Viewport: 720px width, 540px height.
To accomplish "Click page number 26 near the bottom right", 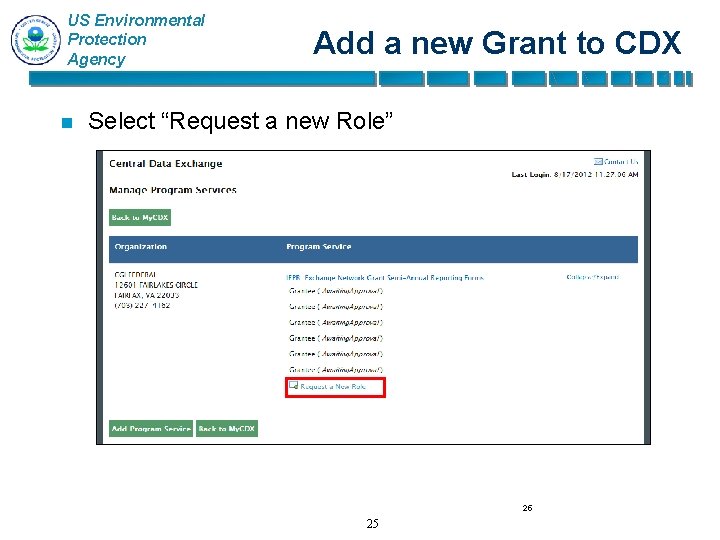I will point(527,508).
